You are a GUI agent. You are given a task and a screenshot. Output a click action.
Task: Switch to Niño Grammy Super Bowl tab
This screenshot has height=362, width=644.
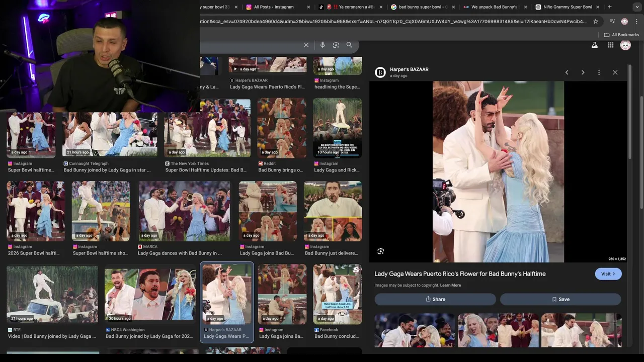(x=567, y=7)
